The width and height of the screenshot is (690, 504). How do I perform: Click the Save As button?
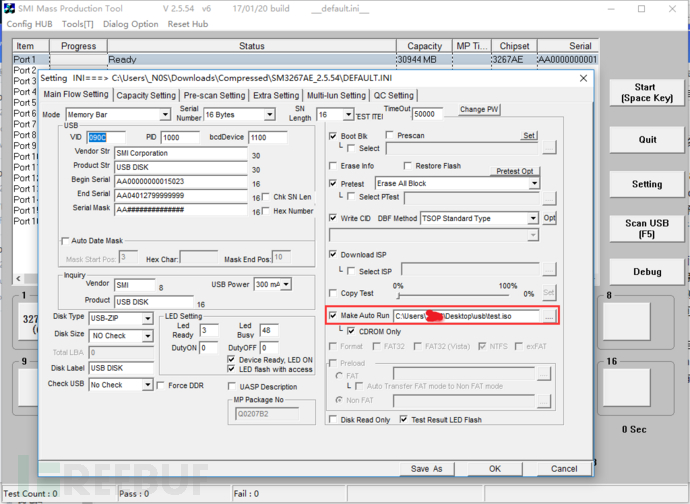pos(426,469)
